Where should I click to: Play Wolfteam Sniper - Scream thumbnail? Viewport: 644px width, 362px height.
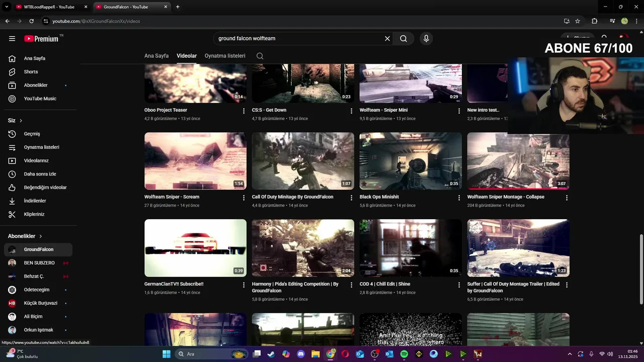(x=195, y=161)
